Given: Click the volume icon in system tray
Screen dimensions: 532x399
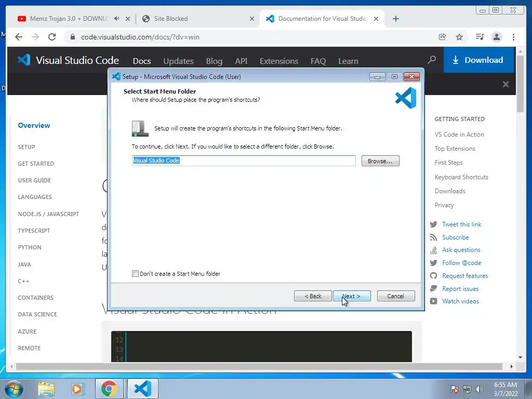Looking at the screenshot, I should (x=479, y=389).
